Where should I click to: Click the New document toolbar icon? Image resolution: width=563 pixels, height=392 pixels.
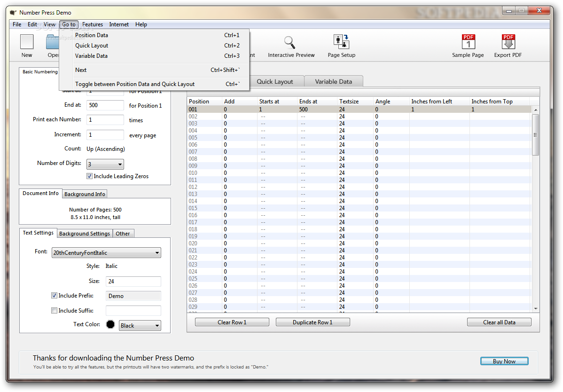click(x=27, y=42)
